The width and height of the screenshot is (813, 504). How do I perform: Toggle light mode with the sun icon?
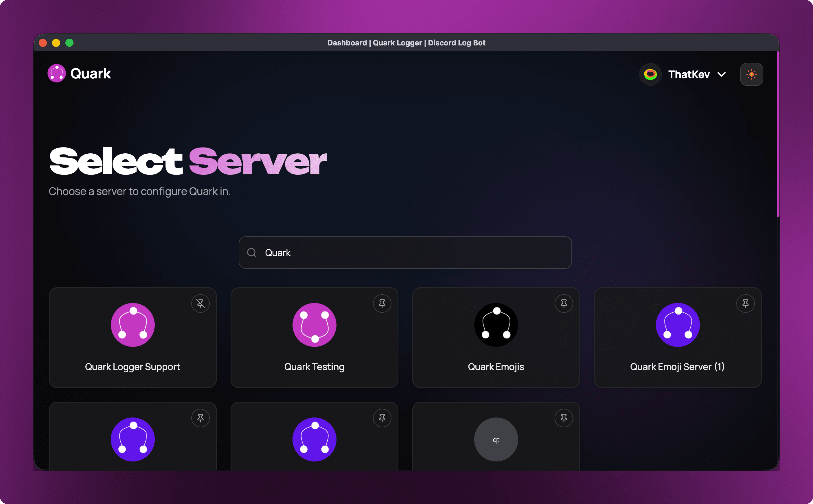[752, 74]
